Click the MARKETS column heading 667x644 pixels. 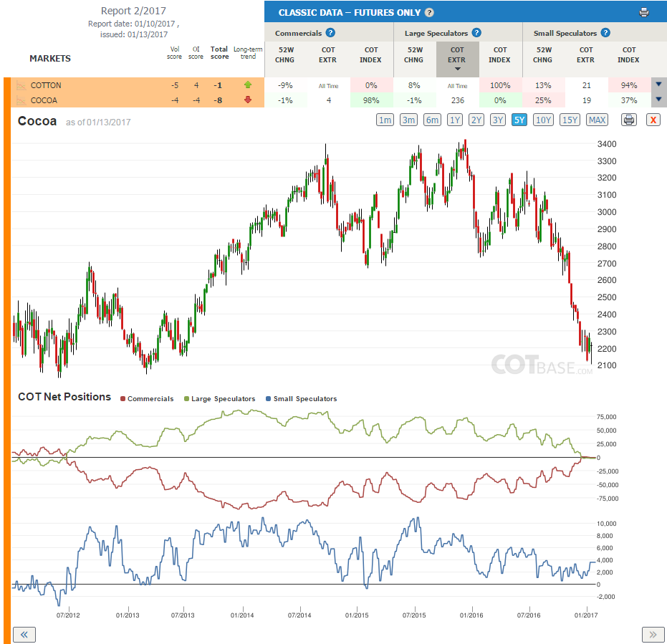[x=50, y=59]
